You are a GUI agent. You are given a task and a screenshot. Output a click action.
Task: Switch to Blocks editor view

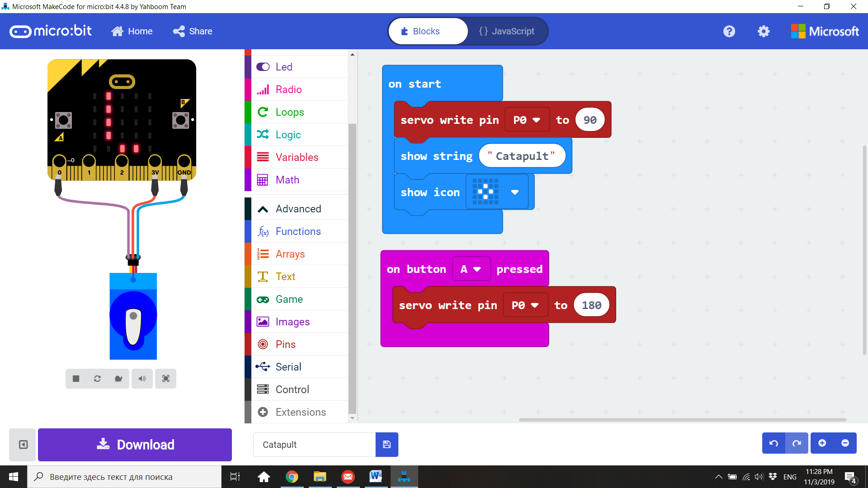pos(428,31)
